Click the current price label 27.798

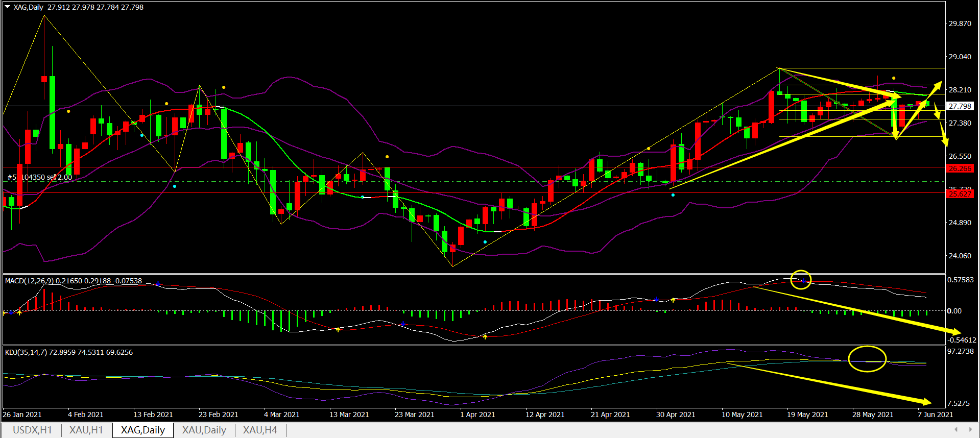960,106
